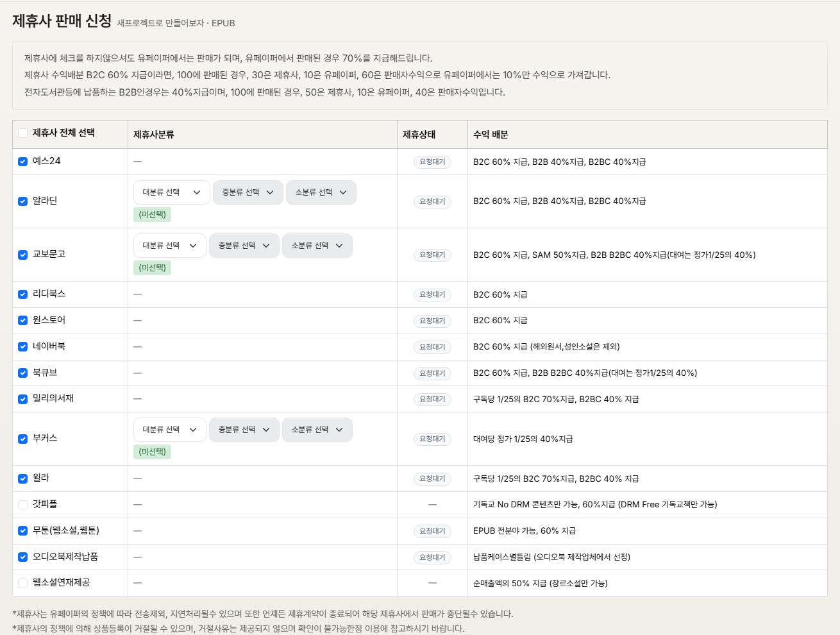Image resolution: width=840 pixels, height=635 pixels.
Task: Uncheck the 알라딘 checkbox
Action: (23, 201)
